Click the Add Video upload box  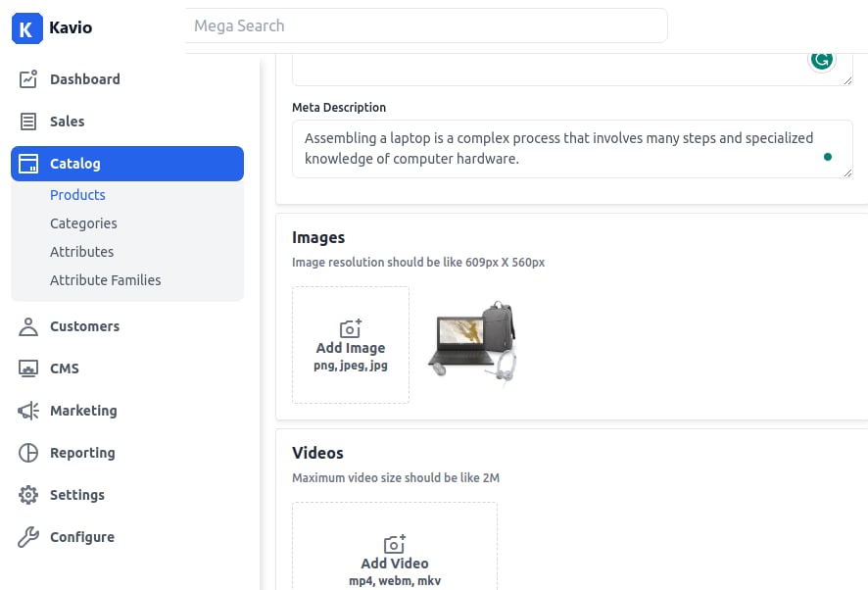[395, 546]
